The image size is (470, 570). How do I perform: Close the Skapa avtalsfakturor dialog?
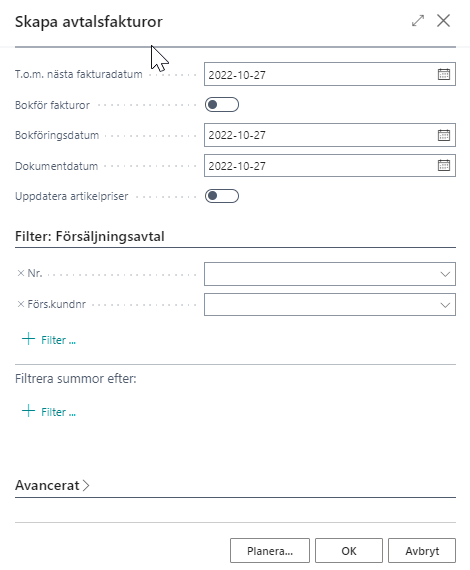click(x=443, y=21)
